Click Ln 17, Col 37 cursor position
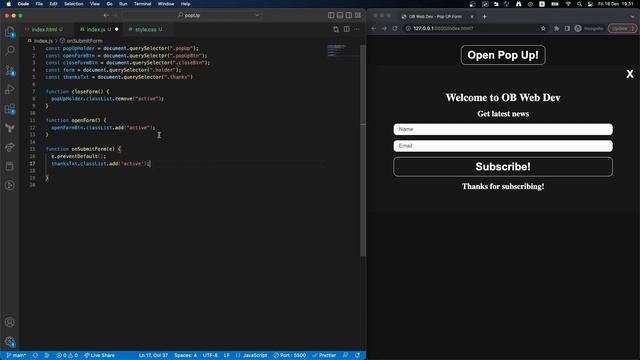Screen dimensions: 640x360 pos(153,356)
